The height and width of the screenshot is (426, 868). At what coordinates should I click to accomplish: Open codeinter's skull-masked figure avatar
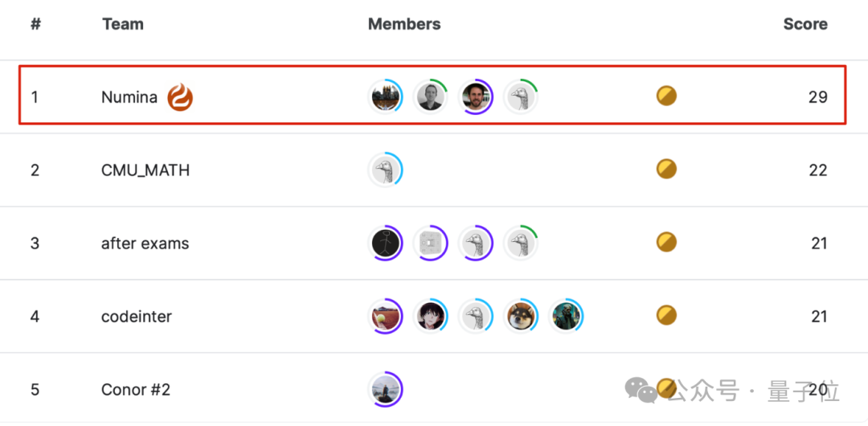pyautogui.click(x=565, y=316)
